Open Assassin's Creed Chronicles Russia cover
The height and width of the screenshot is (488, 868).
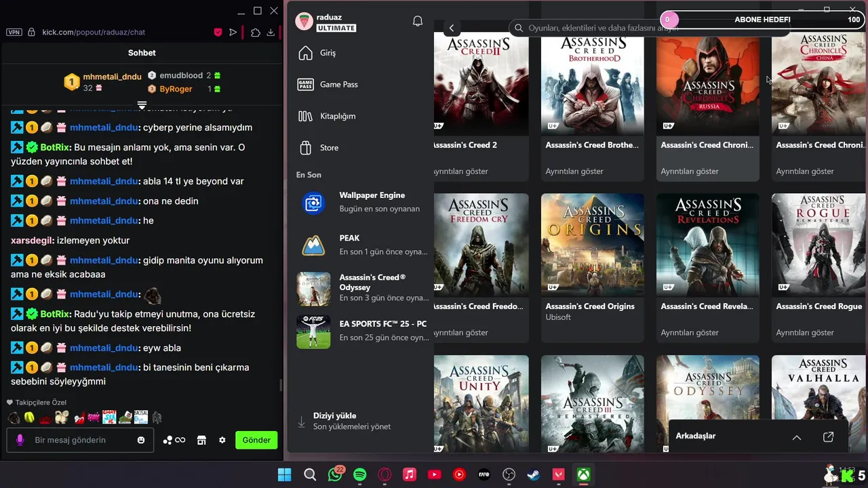point(708,83)
